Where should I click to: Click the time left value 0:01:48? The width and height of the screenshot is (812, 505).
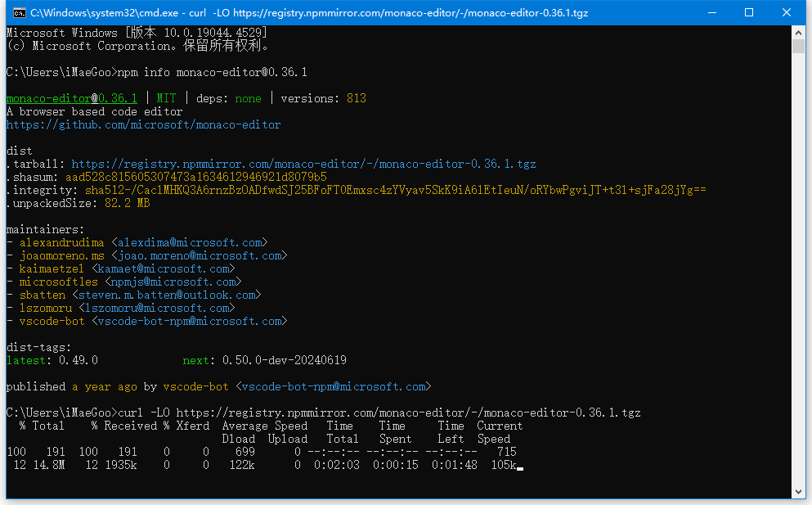[x=454, y=465]
